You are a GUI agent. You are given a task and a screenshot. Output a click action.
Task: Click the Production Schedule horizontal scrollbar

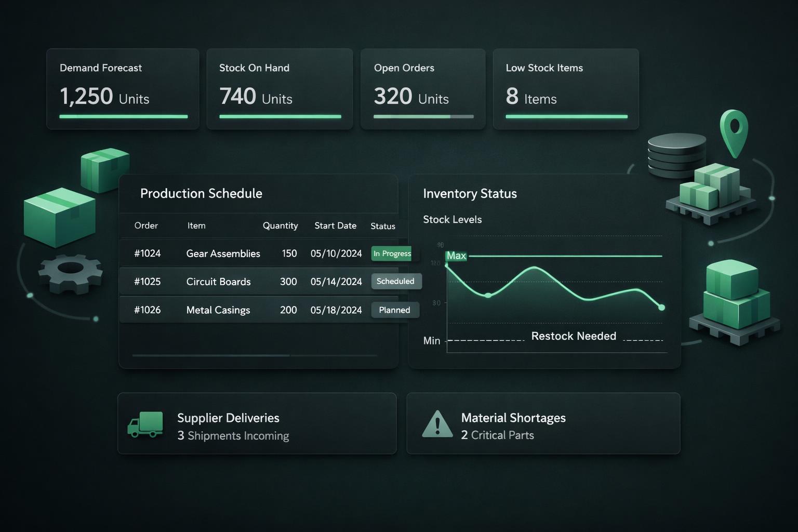pos(255,355)
